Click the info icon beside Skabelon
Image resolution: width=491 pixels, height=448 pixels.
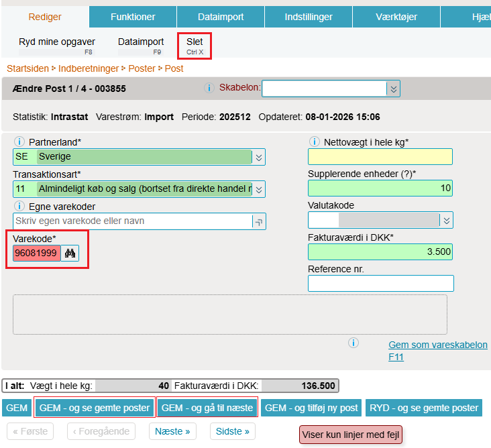tap(209, 88)
